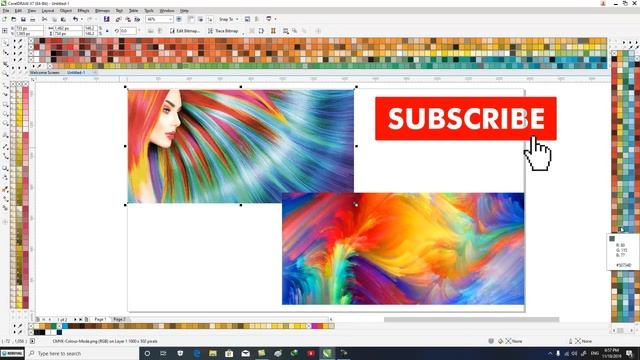
Task: Click the Trace Bitmap button
Action: (x=223, y=31)
